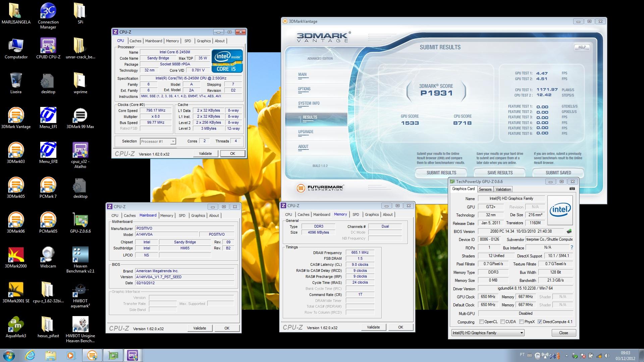Open Graphics tab in CPU-Z mainboard window

click(198, 216)
